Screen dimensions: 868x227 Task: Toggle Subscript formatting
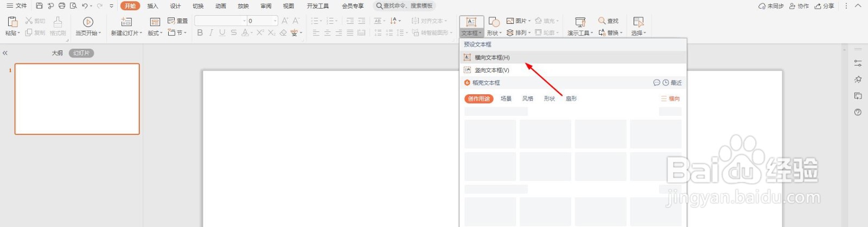pos(272,33)
